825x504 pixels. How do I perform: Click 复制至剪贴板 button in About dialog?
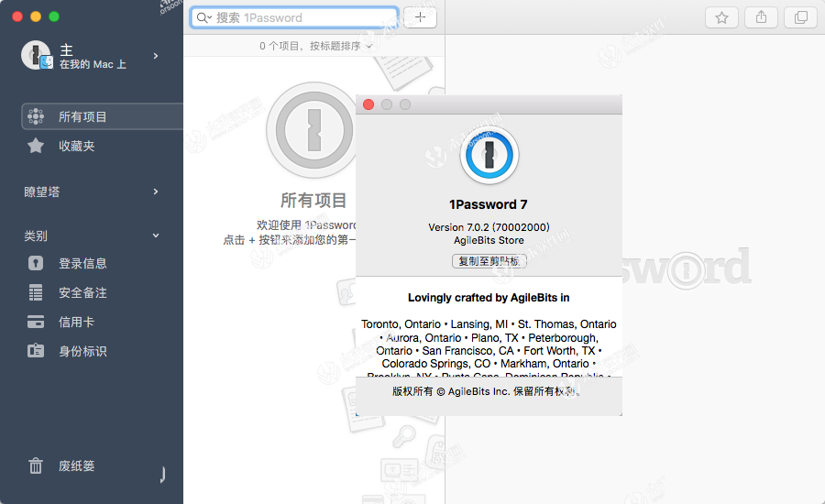coord(489,261)
